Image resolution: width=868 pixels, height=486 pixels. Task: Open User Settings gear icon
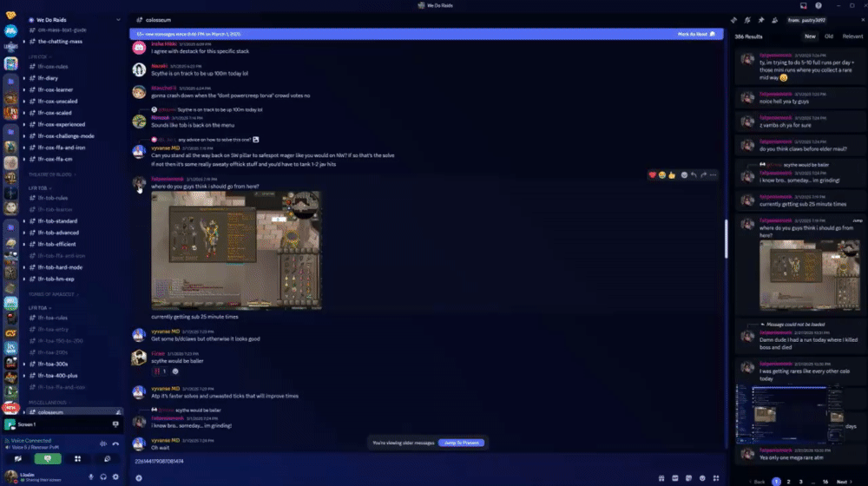click(x=115, y=476)
